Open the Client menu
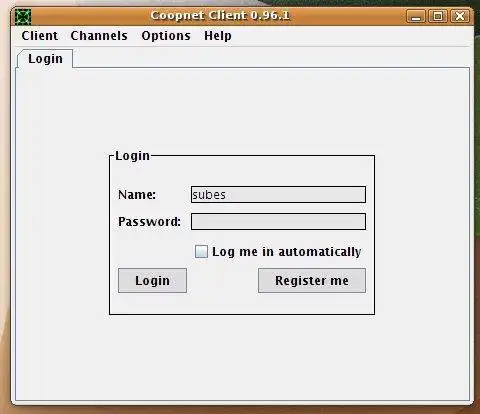480x414 pixels. point(39,36)
